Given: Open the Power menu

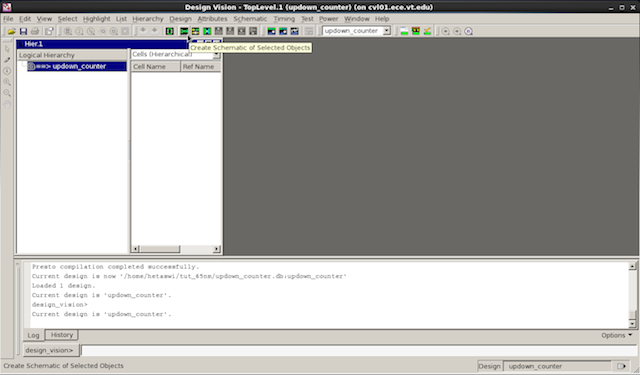Looking at the screenshot, I should pyautogui.click(x=329, y=19).
